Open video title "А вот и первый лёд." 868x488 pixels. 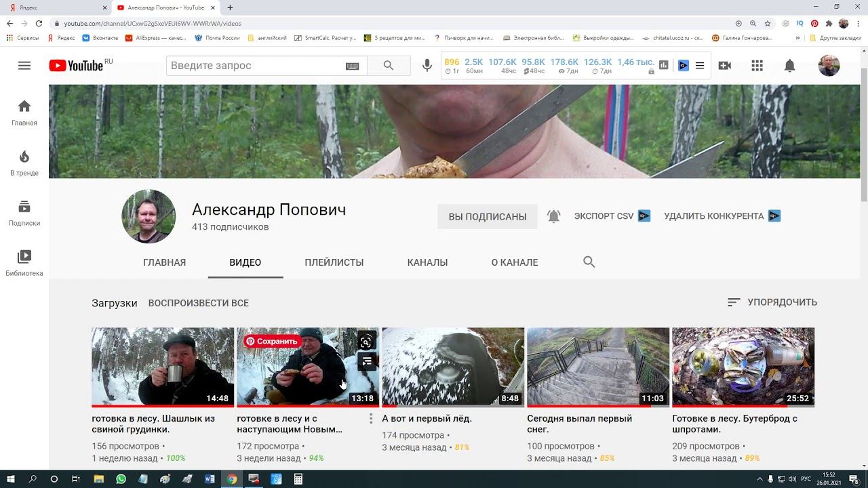coord(427,419)
